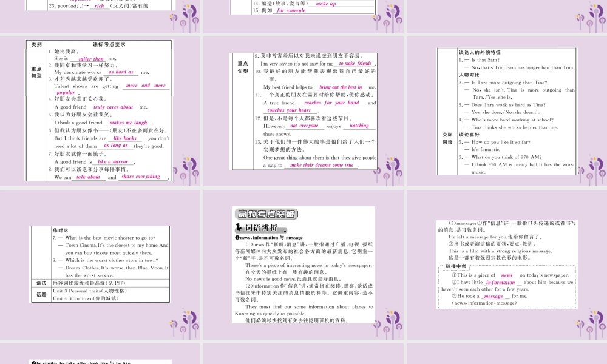Image resolution: width=607 pixels, height=364 pixels.
Task: Click the answer 'like a mirror'
Action: [x=113, y=162]
